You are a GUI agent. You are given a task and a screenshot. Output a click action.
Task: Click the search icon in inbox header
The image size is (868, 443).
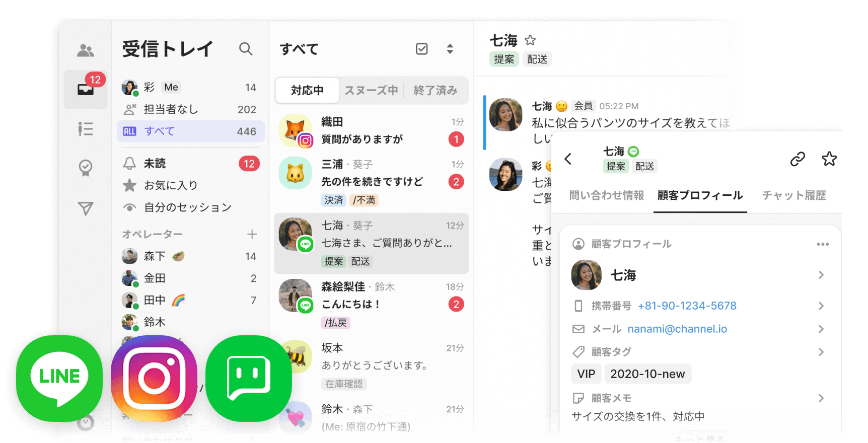[246, 49]
